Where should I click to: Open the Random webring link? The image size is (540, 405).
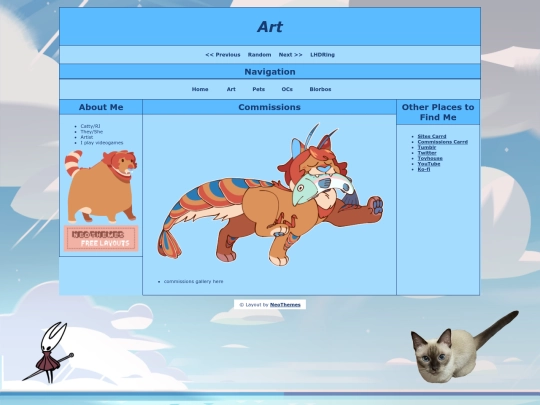259,55
